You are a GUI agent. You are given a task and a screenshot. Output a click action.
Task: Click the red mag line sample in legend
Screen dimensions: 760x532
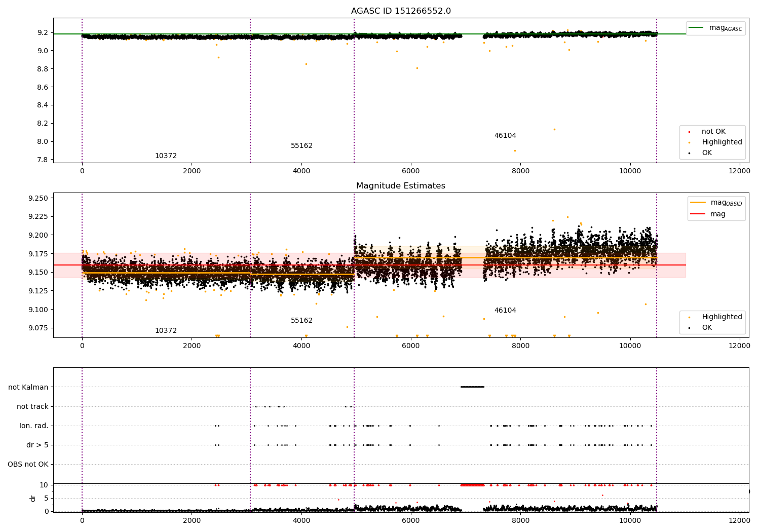pos(698,214)
